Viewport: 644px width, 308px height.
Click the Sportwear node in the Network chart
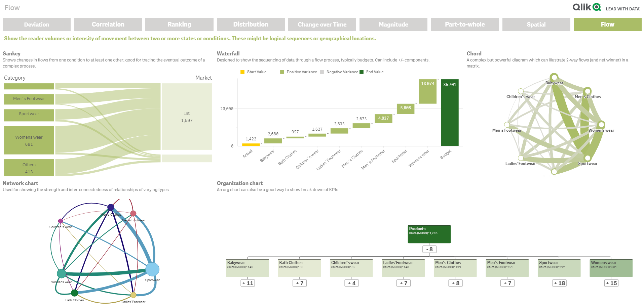[x=152, y=269]
